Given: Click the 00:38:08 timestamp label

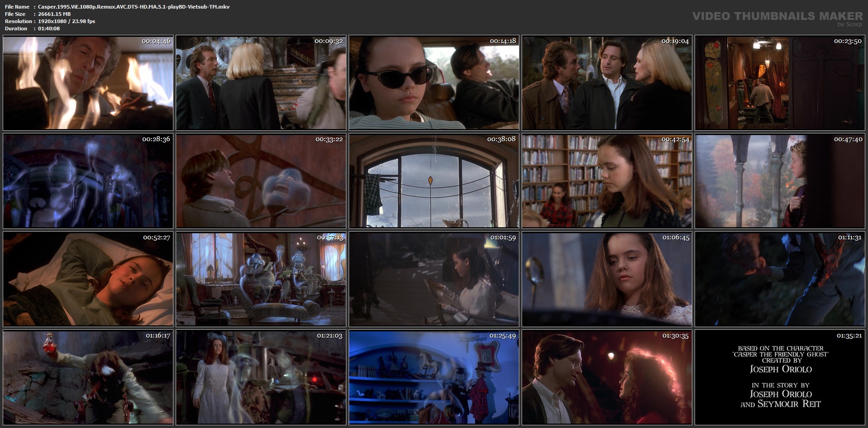Looking at the screenshot, I should pos(502,139).
